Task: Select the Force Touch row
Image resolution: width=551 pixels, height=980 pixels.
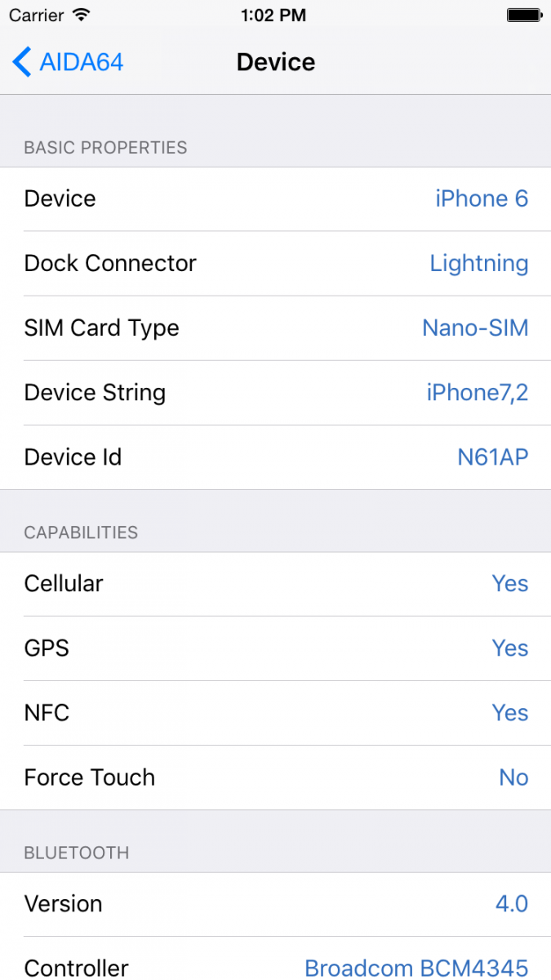Action: pyautogui.click(x=275, y=777)
